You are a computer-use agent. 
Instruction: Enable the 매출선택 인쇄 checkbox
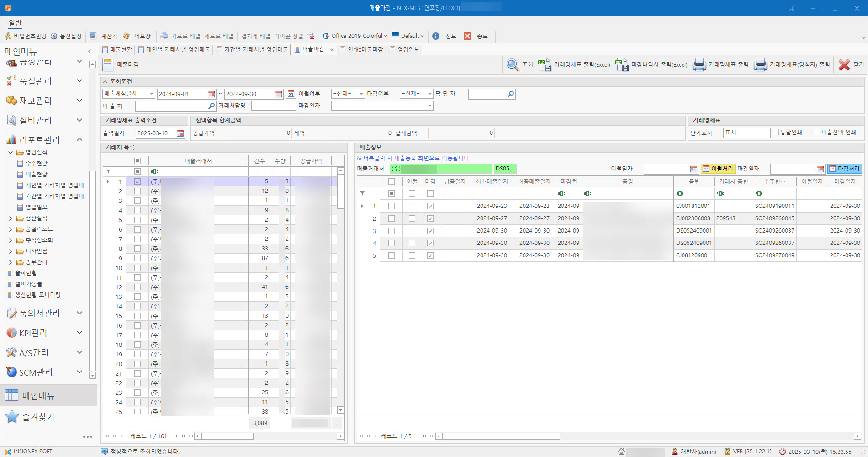point(817,133)
